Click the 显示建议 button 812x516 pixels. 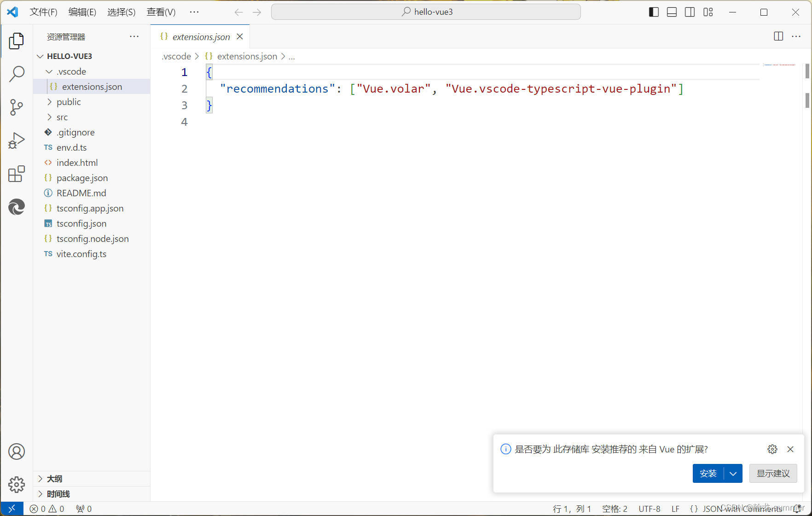pyautogui.click(x=773, y=474)
